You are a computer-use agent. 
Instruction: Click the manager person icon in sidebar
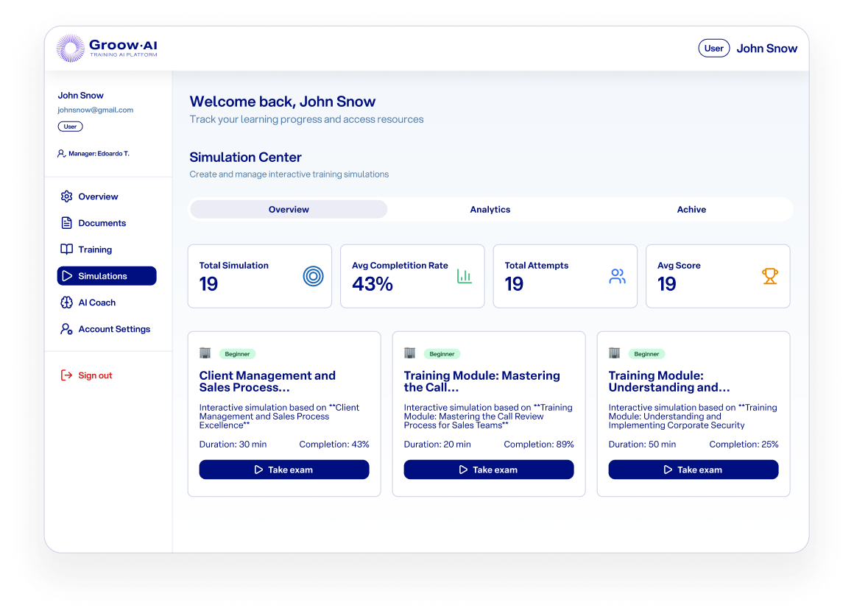click(x=61, y=154)
